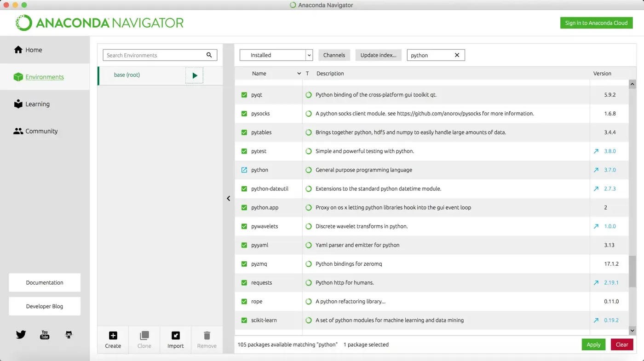Uncheck the requests package checkbox
This screenshot has height=361, width=644.
pos(244,283)
